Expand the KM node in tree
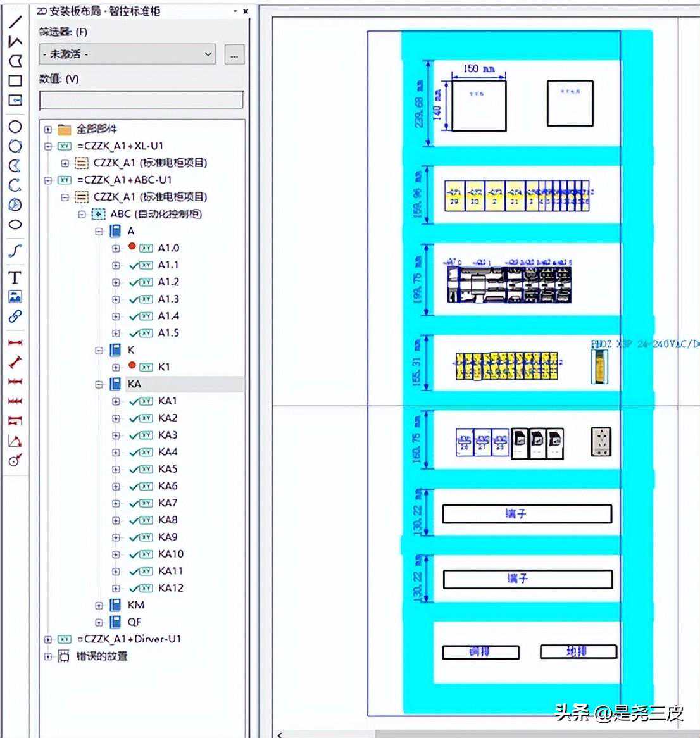The image size is (700, 738). pyautogui.click(x=99, y=605)
